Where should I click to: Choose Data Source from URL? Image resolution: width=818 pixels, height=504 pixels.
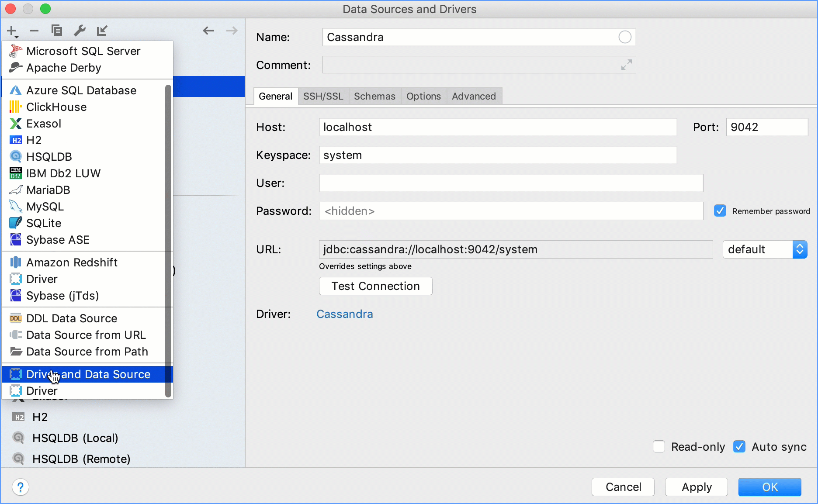[84, 335]
